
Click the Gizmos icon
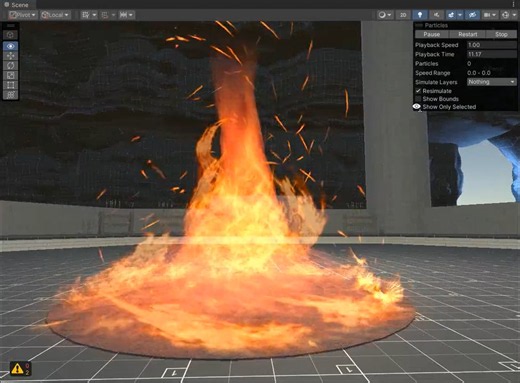point(505,15)
